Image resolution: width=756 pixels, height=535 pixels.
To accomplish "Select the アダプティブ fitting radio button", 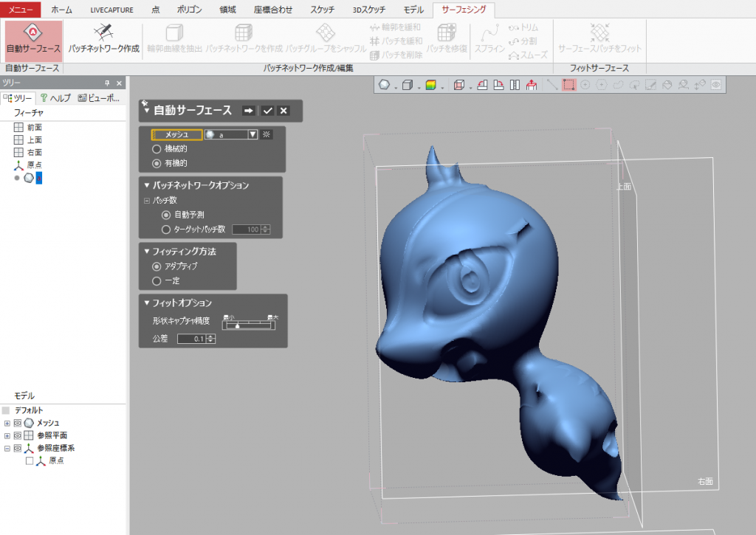I will [x=157, y=266].
